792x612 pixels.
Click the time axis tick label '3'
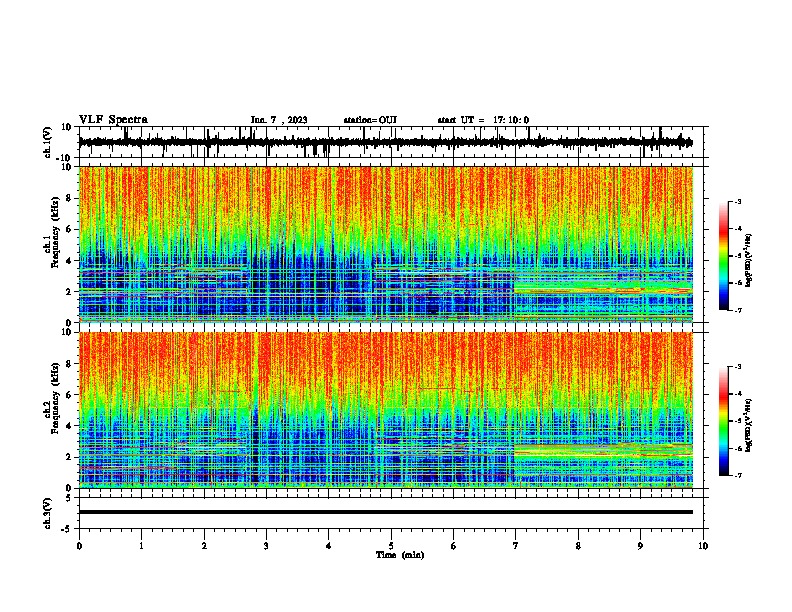click(x=266, y=546)
